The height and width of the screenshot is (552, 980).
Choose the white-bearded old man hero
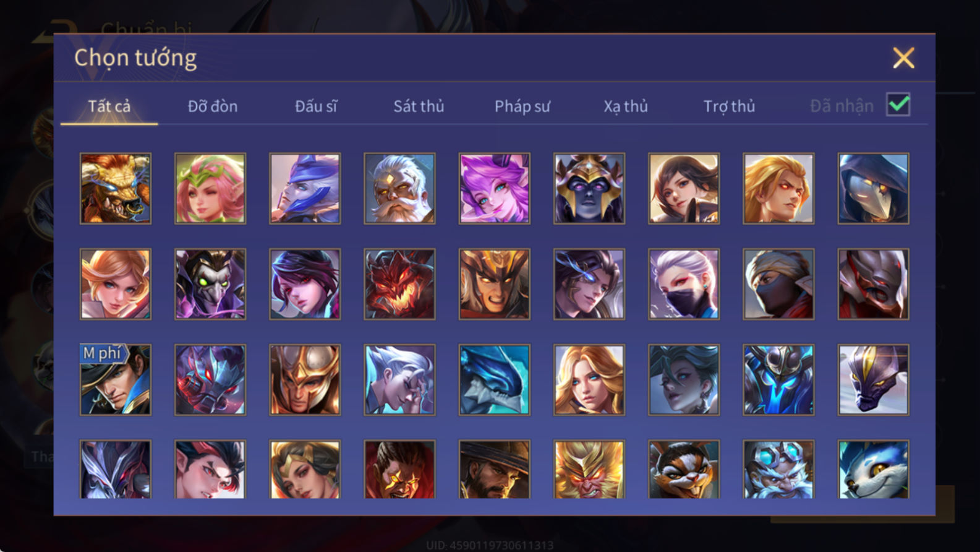(x=399, y=188)
